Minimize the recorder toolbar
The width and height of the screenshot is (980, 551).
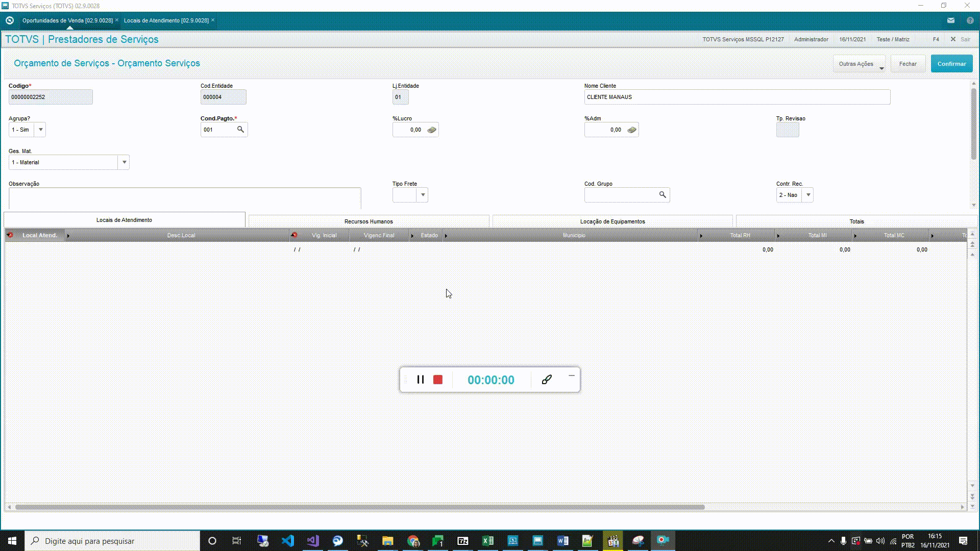point(572,376)
